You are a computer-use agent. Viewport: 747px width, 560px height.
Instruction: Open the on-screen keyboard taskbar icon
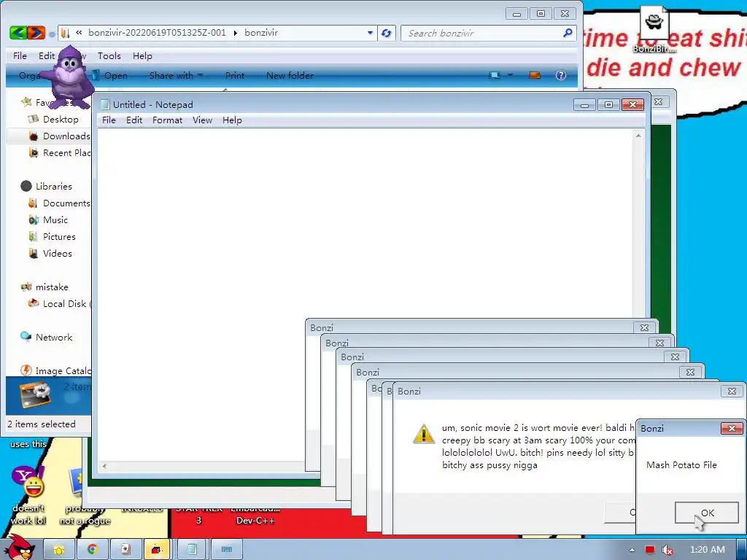(227, 550)
